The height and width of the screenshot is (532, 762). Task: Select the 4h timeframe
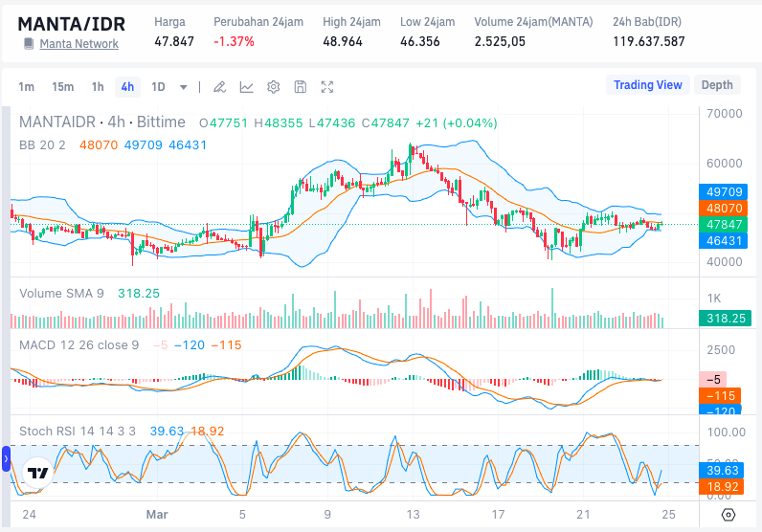(x=127, y=87)
